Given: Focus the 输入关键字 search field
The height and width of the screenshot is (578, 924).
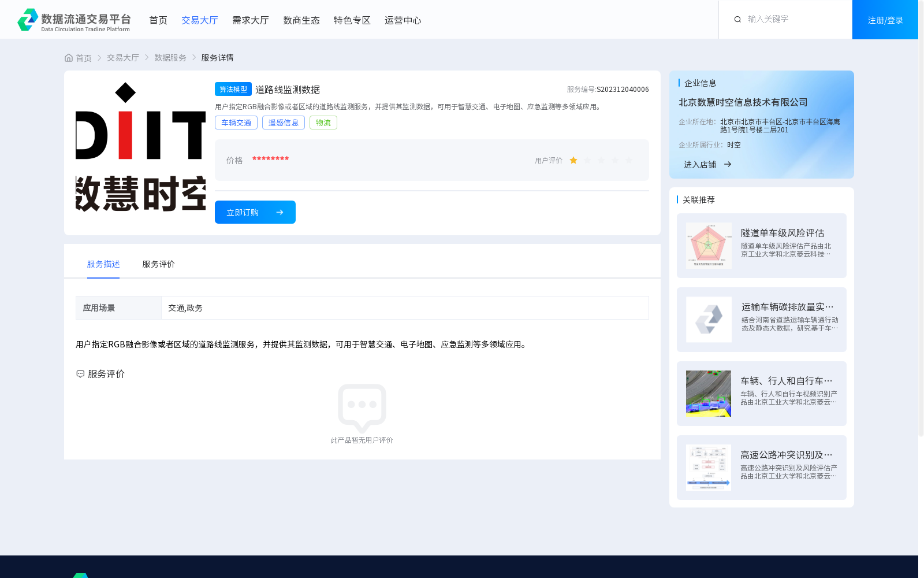Looking at the screenshot, I should pos(785,19).
